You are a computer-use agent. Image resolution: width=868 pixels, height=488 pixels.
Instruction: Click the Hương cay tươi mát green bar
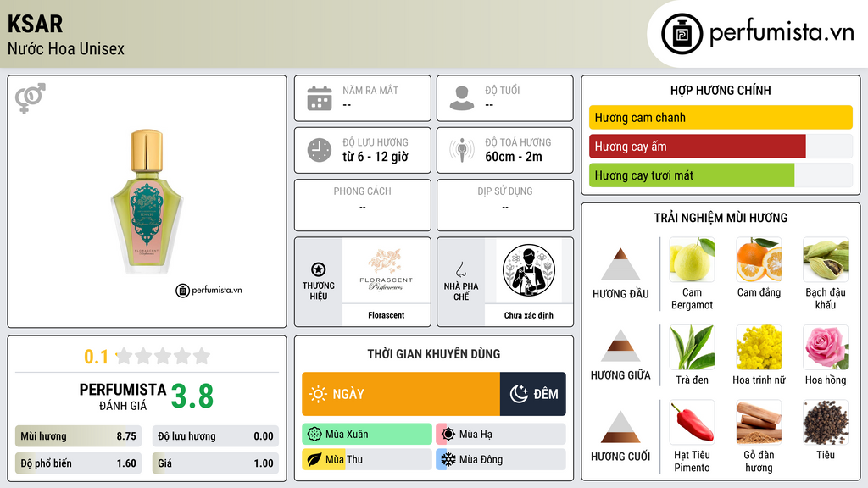pos(692,175)
